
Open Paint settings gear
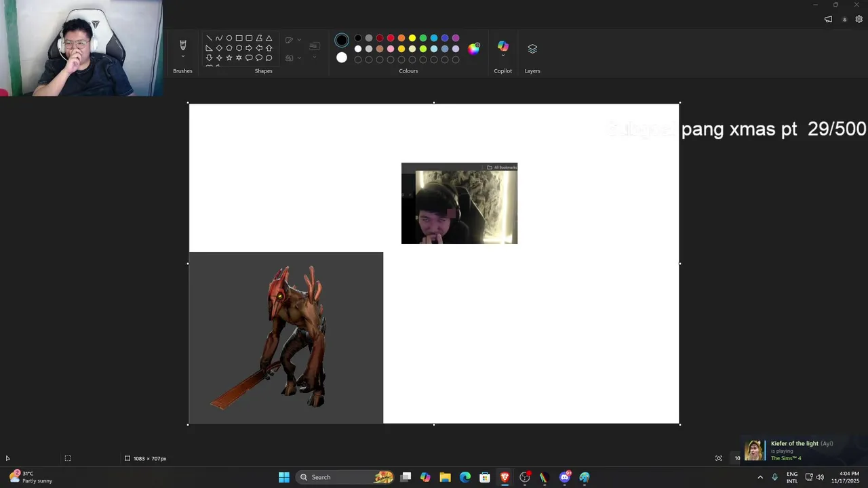click(859, 19)
